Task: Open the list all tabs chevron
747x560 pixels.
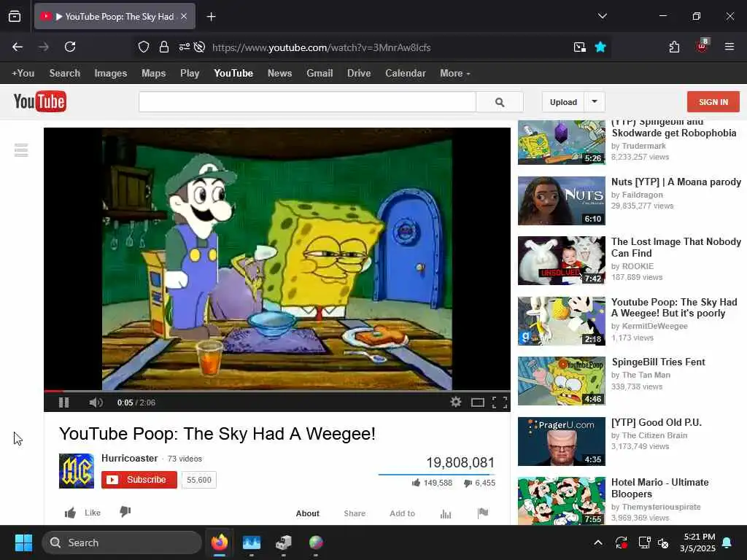Action: tap(602, 16)
